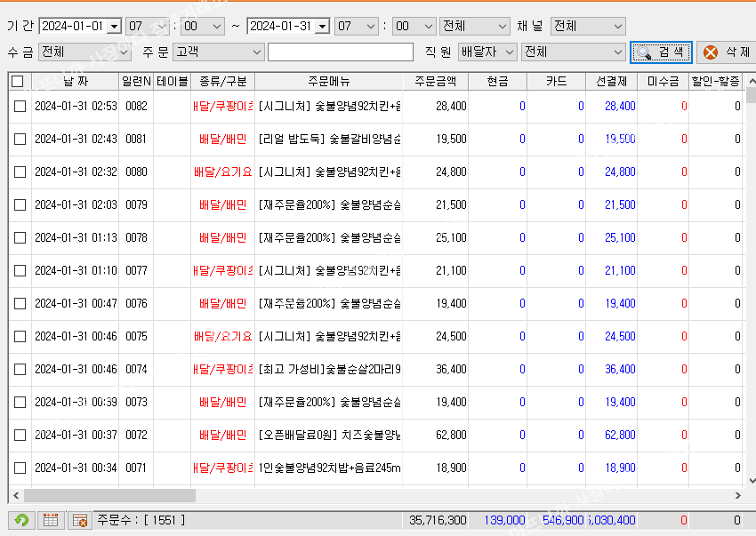Image resolution: width=756 pixels, height=536 pixels.
Task: Sort by 주문금액 column header
Action: [435, 82]
